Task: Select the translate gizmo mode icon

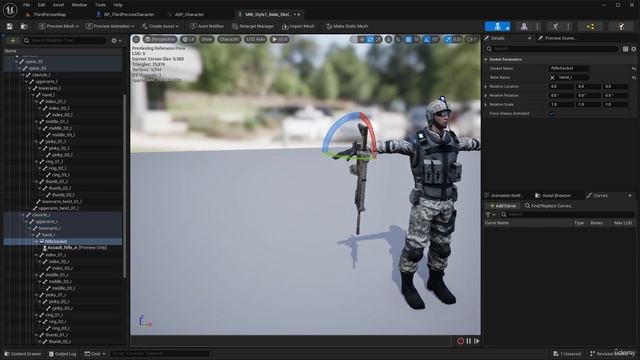Action: coord(362,39)
